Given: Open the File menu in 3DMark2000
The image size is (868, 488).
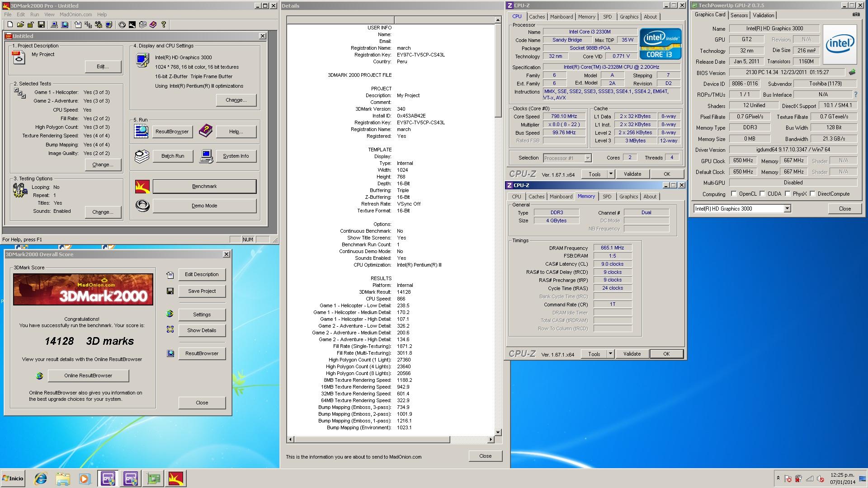Looking at the screenshot, I should pos(8,14).
